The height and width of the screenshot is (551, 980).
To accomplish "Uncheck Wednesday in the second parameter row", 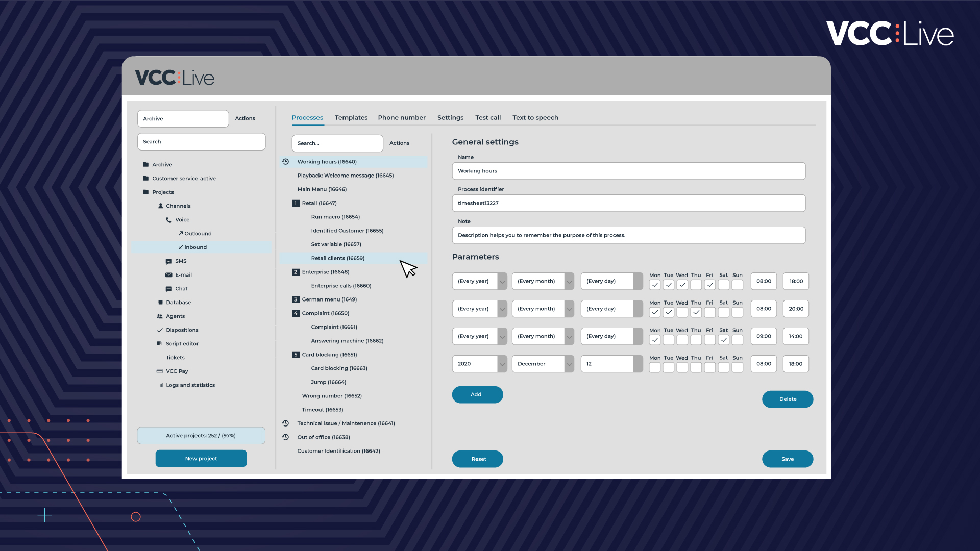I will tap(682, 312).
